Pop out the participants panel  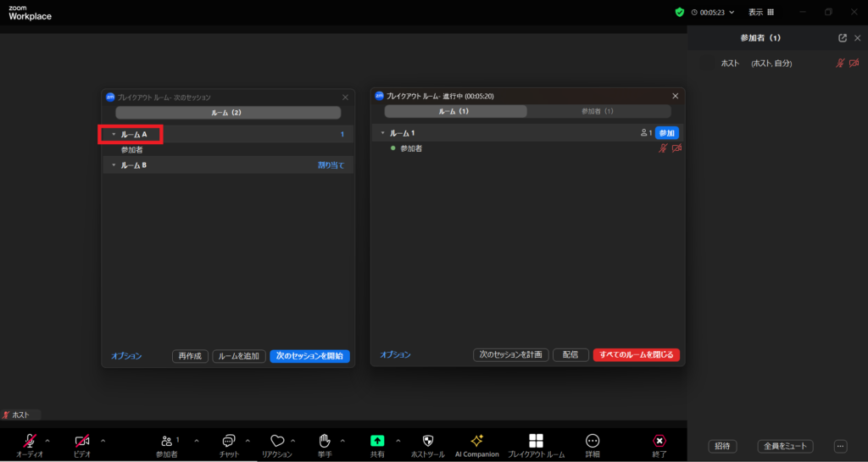[x=842, y=38]
